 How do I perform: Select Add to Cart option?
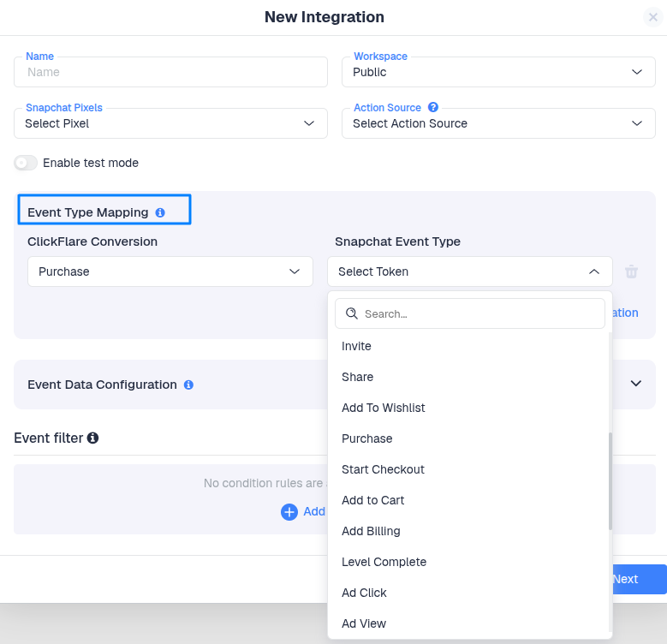pos(467,500)
